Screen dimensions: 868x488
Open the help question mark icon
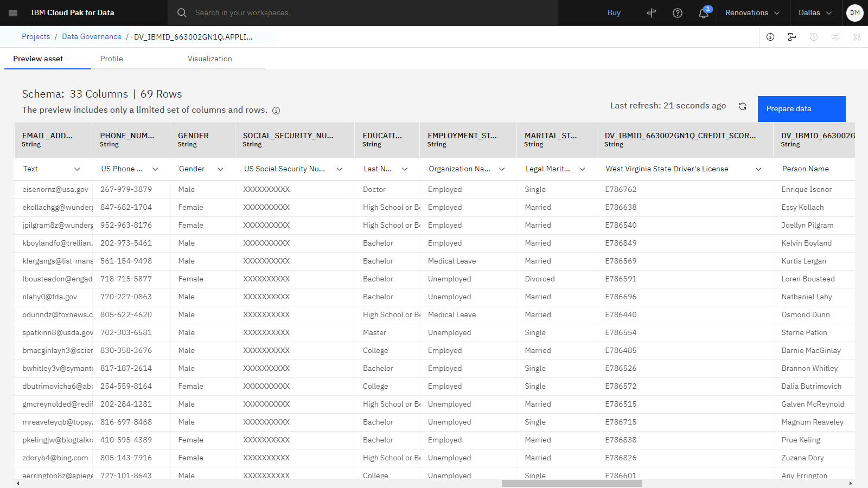(678, 12)
